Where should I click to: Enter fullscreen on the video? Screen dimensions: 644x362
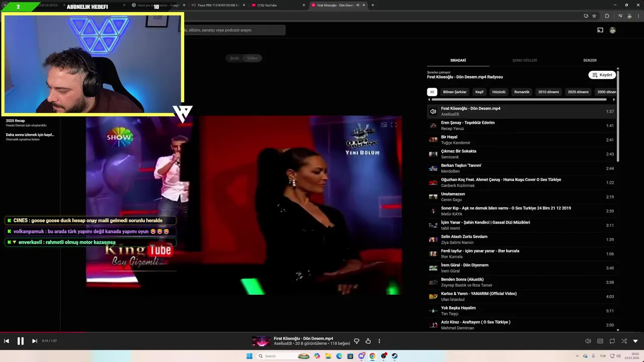(394, 125)
